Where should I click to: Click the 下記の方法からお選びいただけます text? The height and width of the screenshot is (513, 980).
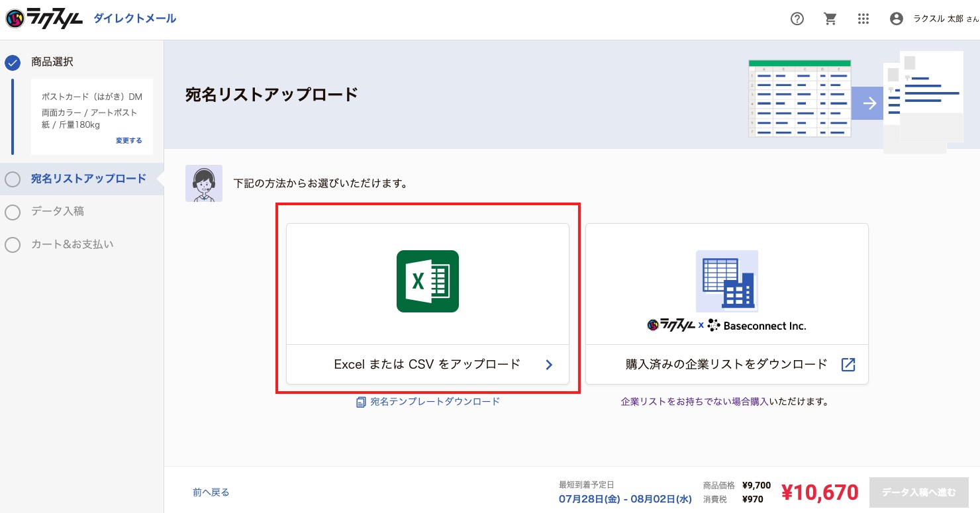320,183
